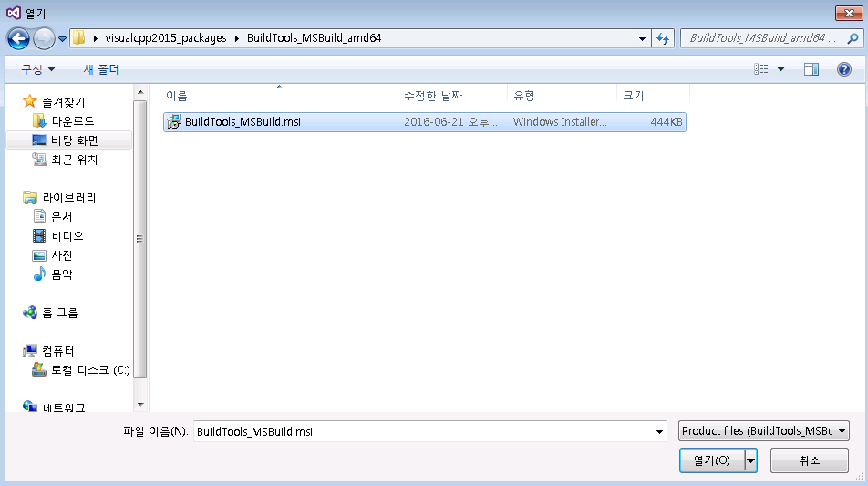Open the 음악 library
The width and height of the screenshot is (868, 486).
pos(61,274)
